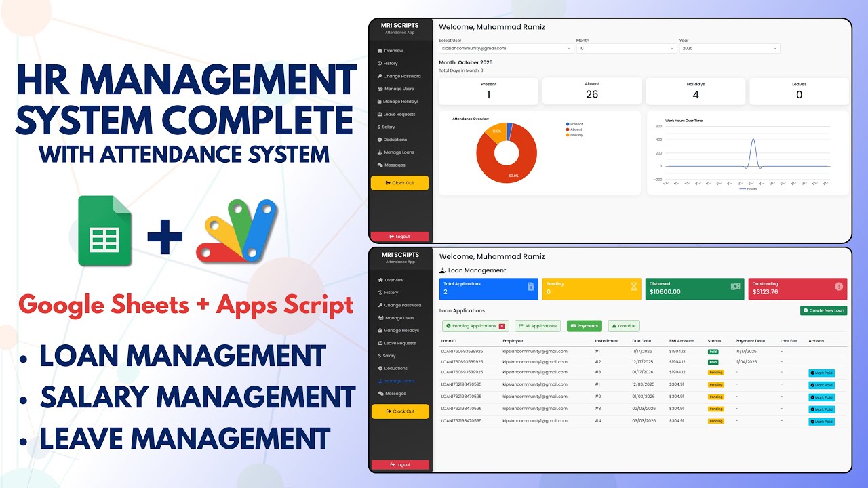Open the Month dropdown showing 10

627,49
